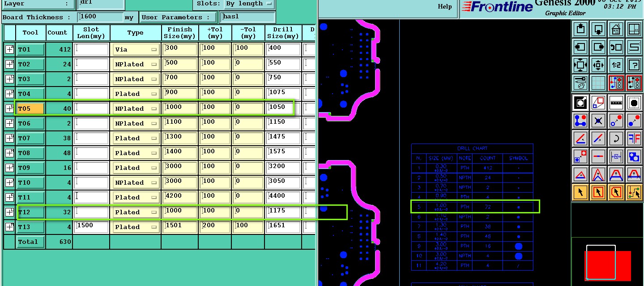
Task: Click T05 drill size 1050 field
Action: pyautogui.click(x=283, y=108)
